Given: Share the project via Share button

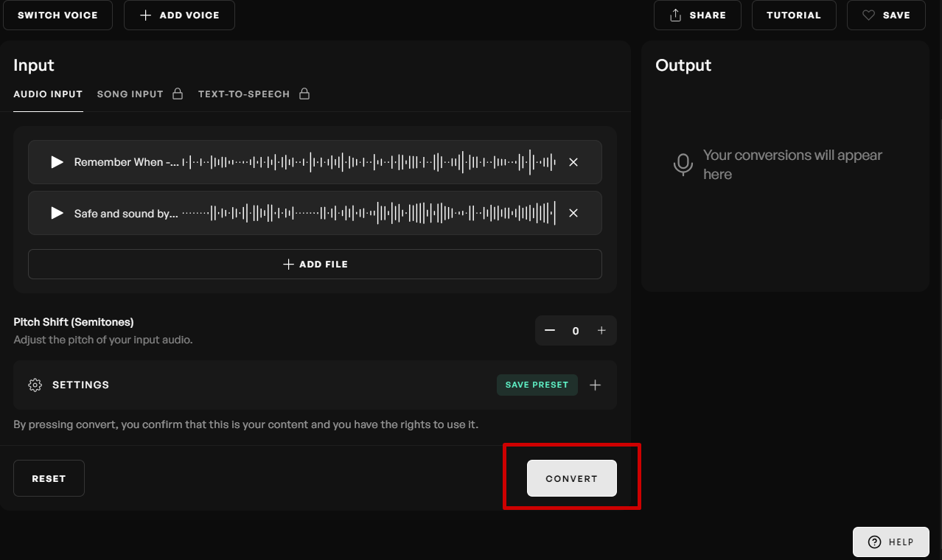Looking at the screenshot, I should coord(697,15).
